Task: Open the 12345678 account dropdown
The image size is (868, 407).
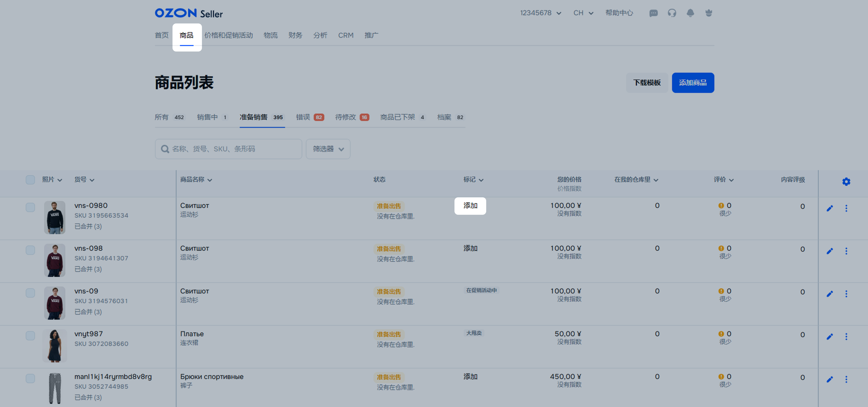Action: tap(540, 13)
